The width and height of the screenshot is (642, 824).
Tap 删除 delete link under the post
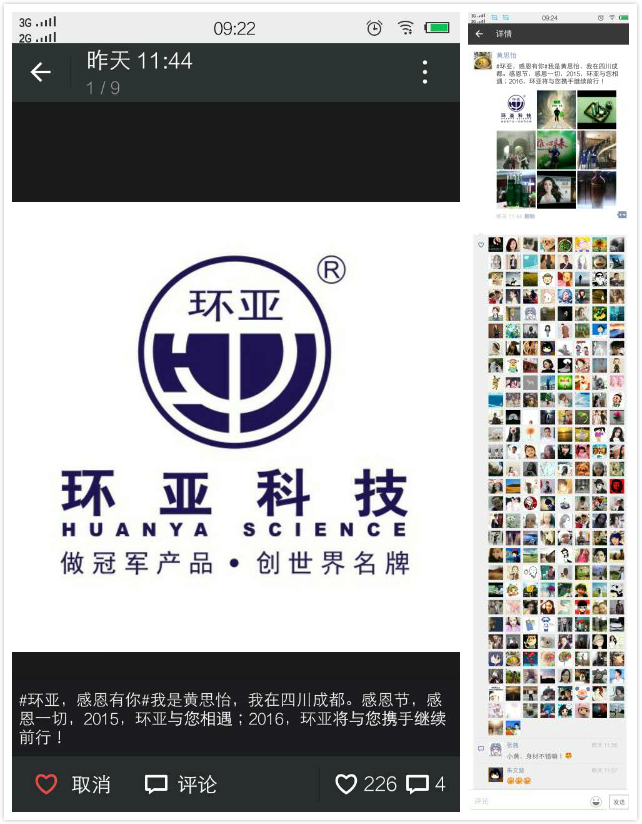coord(530,216)
